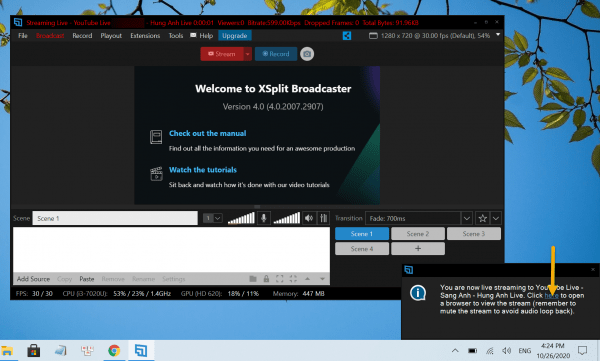
Task: Open the Extensions menu
Action: coord(145,36)
